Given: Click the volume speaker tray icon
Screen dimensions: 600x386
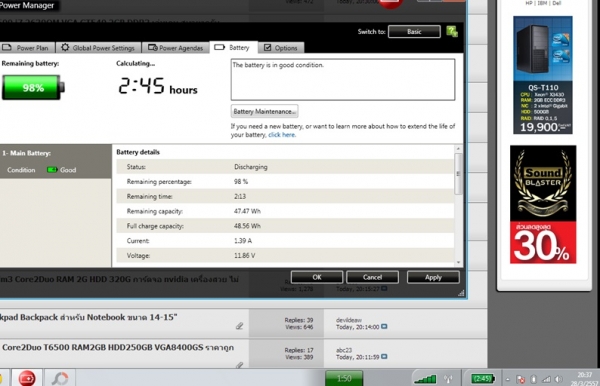Looking at the screenshot, I should (x=558, y=379).
